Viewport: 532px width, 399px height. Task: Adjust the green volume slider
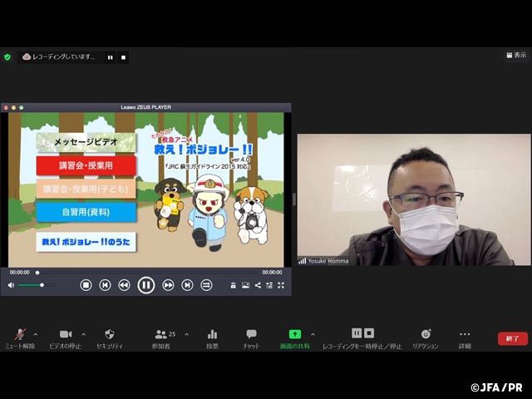coord(37,285)
